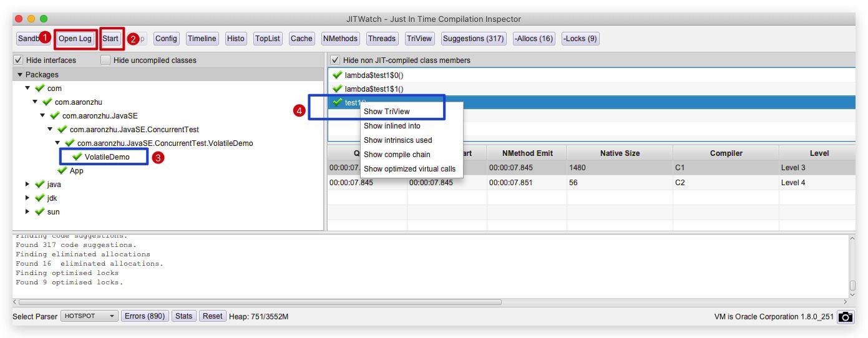Screen dimensions: 868x338
Task: Select Show compile chain menu entry
Action: tap(397, 155)
